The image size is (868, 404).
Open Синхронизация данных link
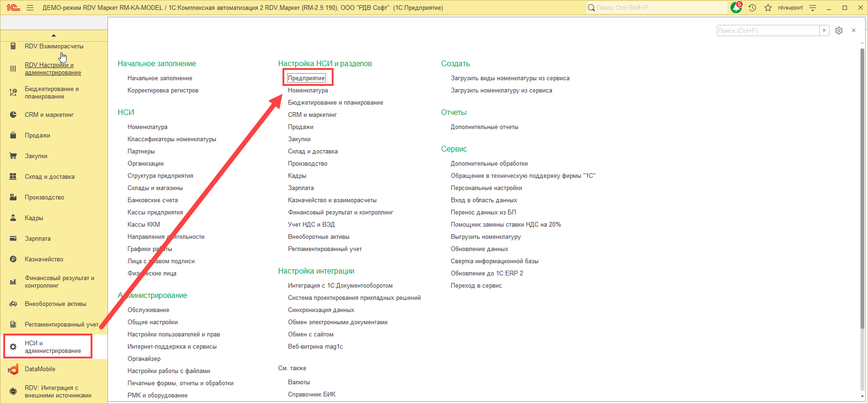[x=321, y=310]
